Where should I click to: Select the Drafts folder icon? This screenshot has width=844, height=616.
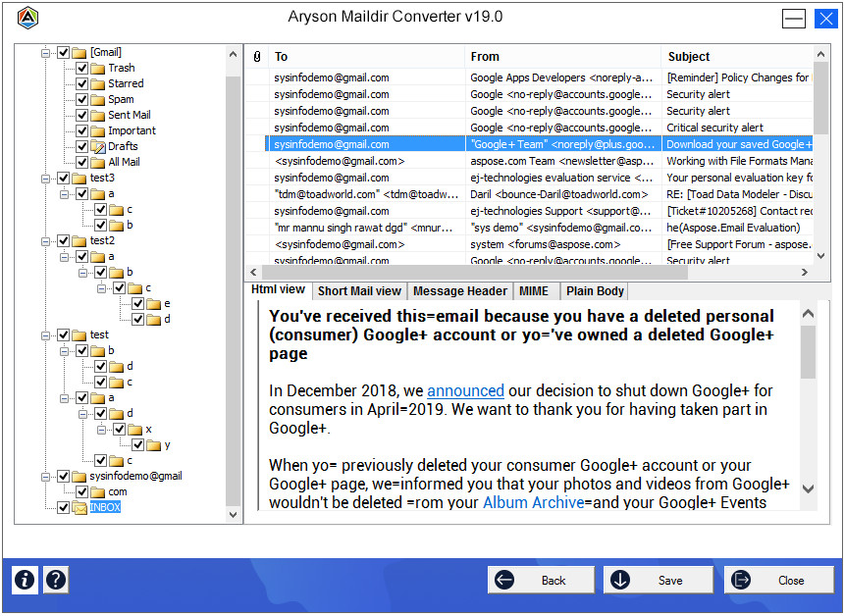pyautogui.click(x=97, y=146)
